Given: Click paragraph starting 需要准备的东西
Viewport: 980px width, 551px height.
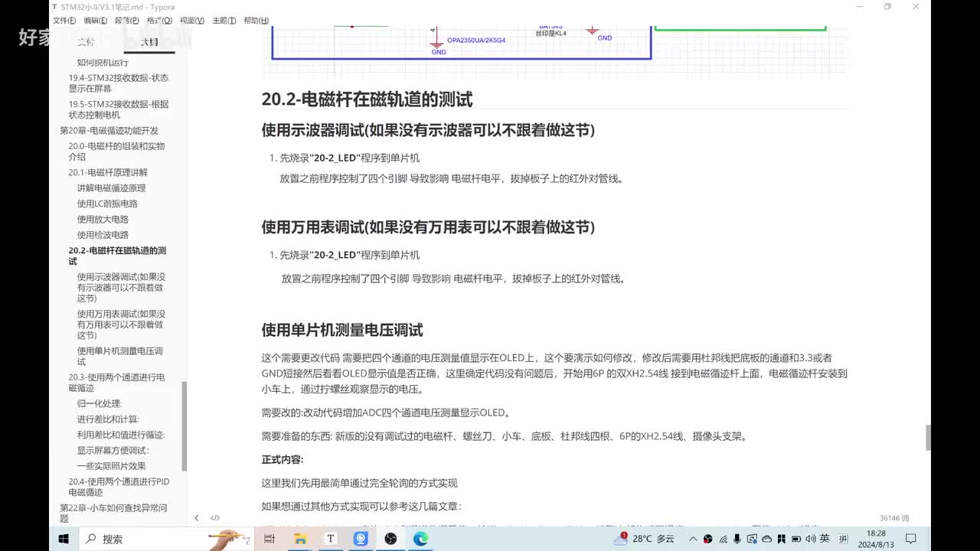Looking at the screenshot, I should [504, 436].
